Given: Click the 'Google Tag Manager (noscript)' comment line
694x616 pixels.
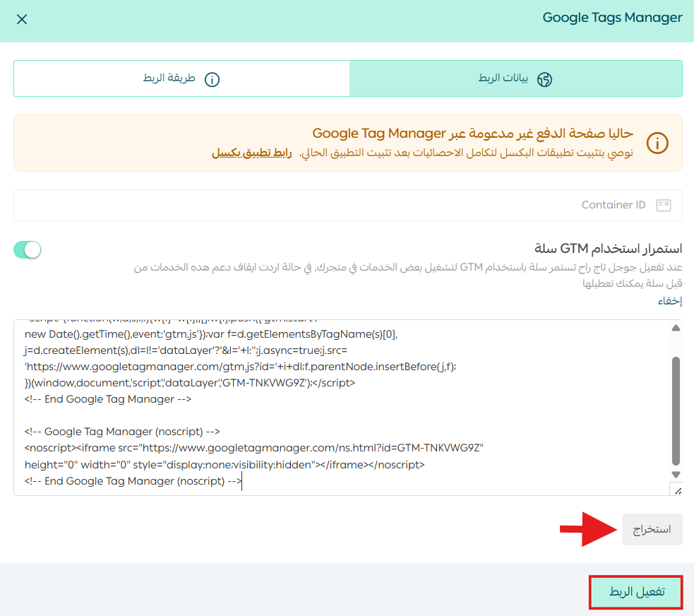Looking at the screenshot, I should 122,432.
